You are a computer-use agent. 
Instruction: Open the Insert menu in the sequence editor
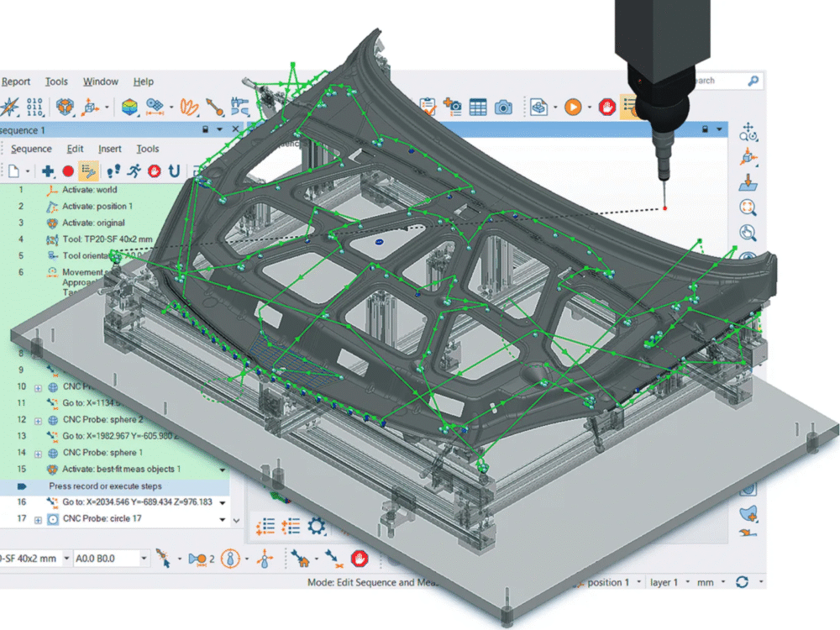tap(110, 149)
